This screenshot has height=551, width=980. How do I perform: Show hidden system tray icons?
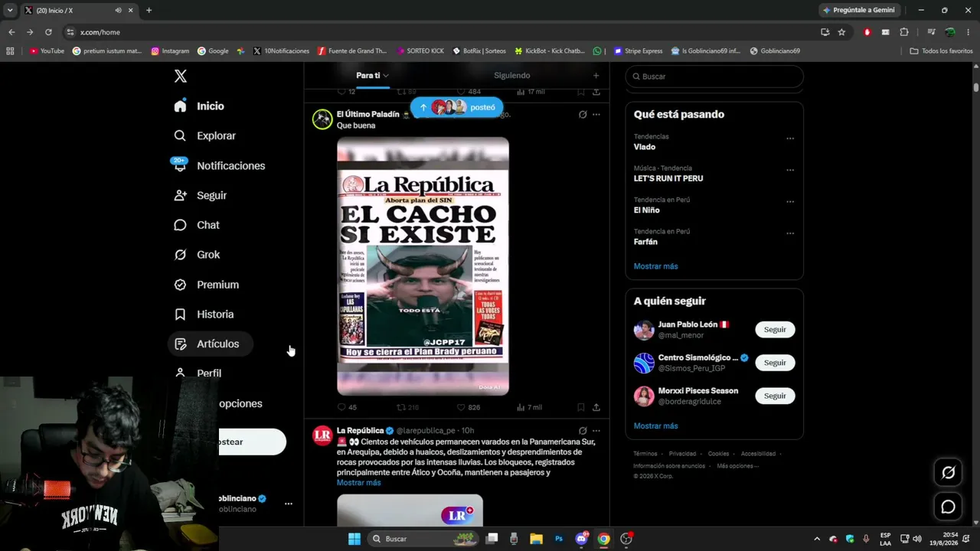pos(816,539)
